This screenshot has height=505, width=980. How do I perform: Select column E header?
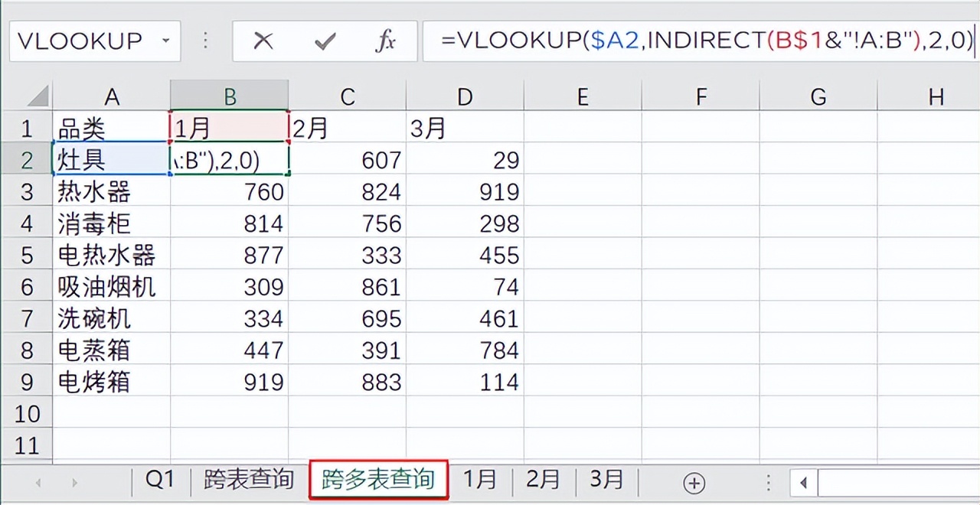583,96
